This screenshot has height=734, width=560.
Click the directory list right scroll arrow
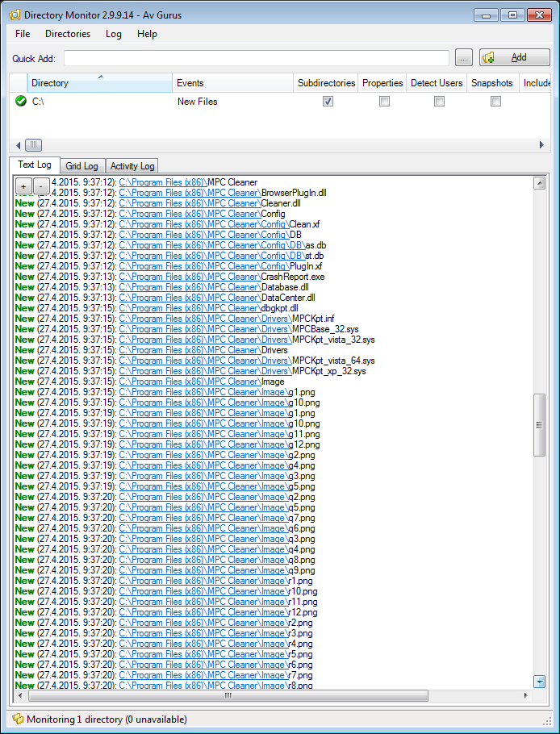click(541, 144)
